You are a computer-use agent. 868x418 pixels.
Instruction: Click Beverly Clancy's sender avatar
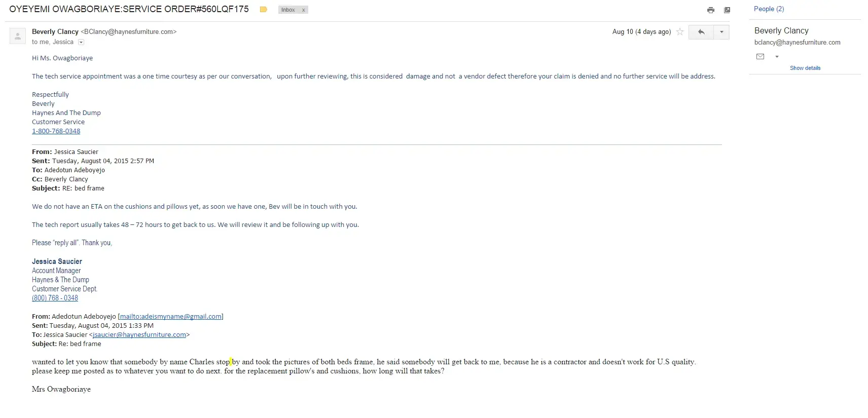18,36
